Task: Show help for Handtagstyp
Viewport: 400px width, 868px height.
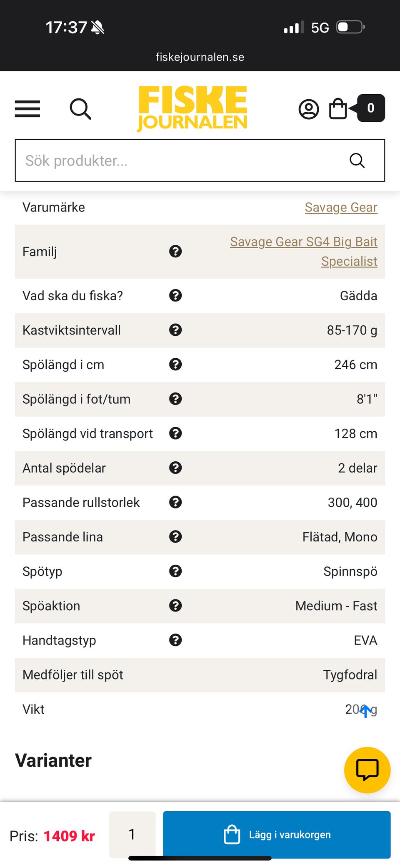Action: 175,640
